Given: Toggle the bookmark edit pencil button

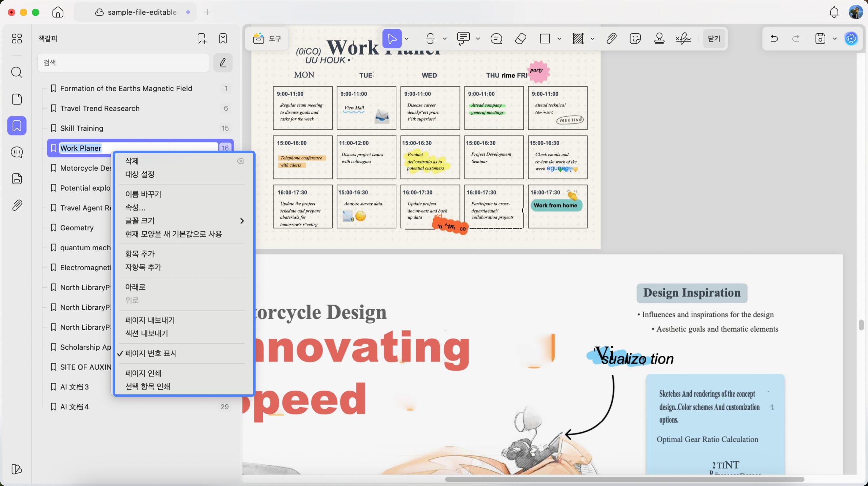Looking at the screenshot, I should tap(223, 62).
